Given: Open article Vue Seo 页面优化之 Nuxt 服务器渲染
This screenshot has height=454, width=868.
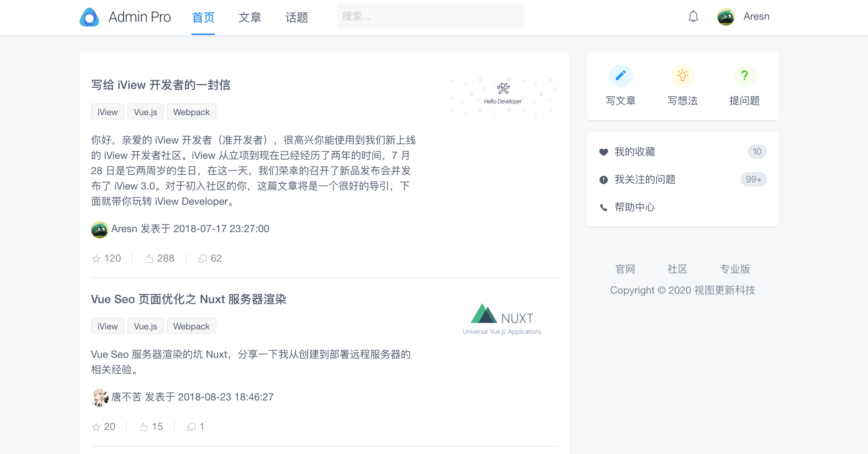Looking at the screenshot, I should click(189, 299).
